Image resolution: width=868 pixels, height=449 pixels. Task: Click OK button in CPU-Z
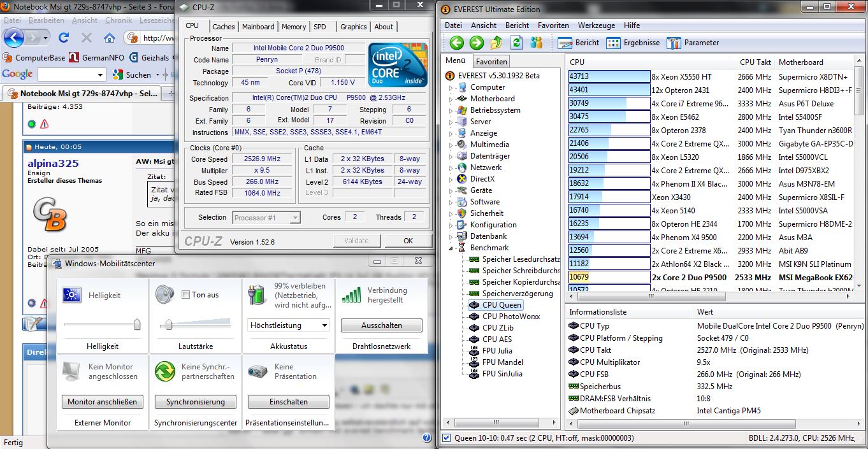409,241
